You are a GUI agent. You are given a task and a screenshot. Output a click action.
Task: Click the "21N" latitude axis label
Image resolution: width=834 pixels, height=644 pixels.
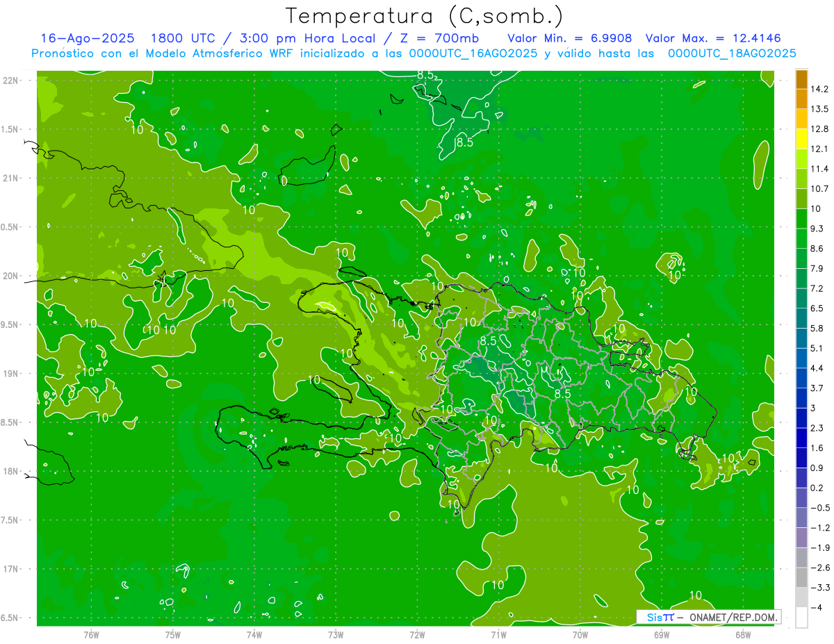(11, 179)
